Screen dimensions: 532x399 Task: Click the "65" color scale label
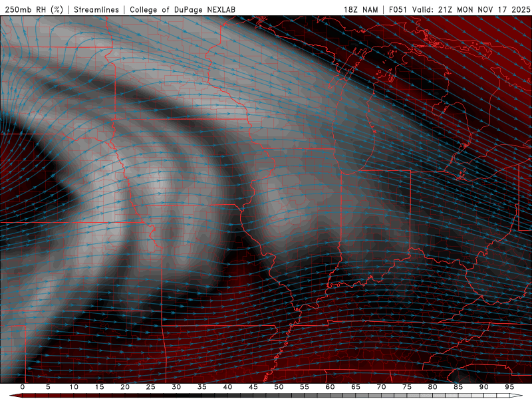356,387
